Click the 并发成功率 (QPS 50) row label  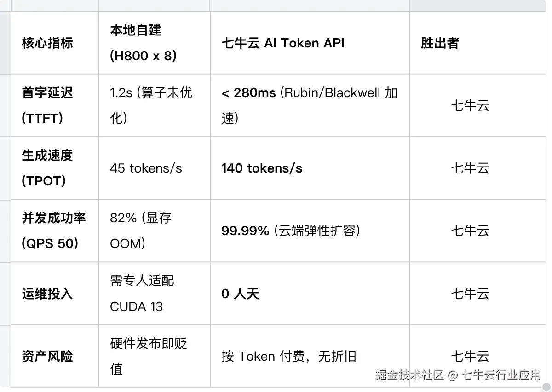53,231
